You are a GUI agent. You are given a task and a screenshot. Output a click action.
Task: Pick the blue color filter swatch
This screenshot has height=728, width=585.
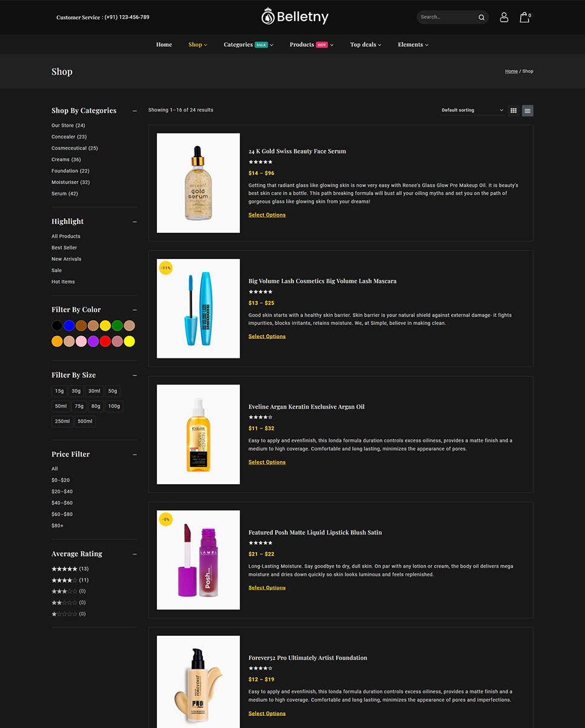[69, 326]
